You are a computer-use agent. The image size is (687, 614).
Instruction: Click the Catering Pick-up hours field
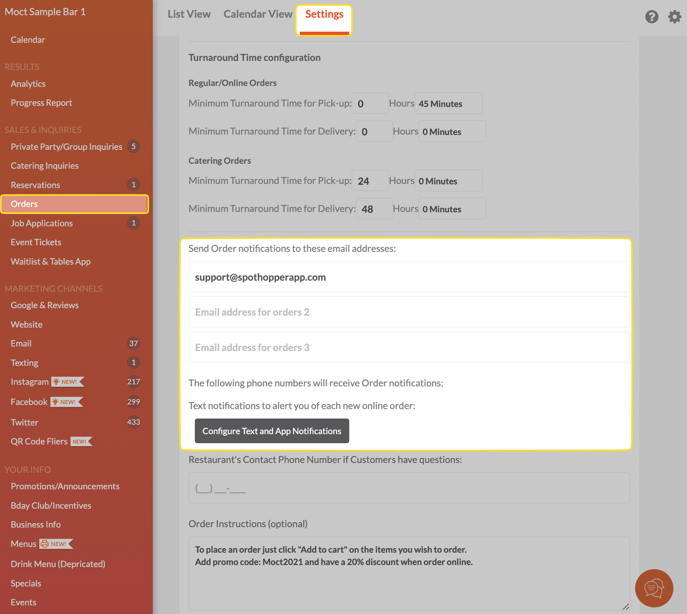tap(370, 181)
